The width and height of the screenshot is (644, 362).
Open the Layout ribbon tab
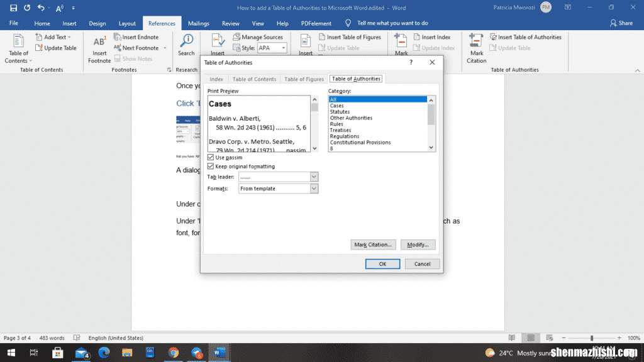[x=127, y=23]
